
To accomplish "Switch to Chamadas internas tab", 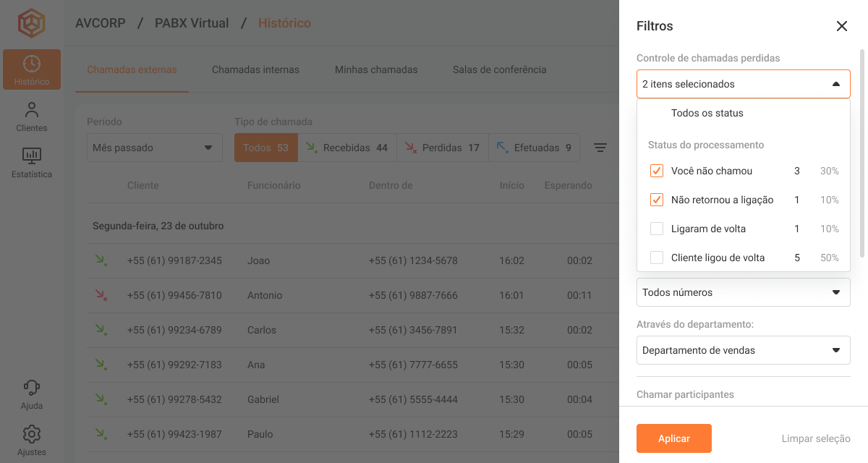I will 255,70.
